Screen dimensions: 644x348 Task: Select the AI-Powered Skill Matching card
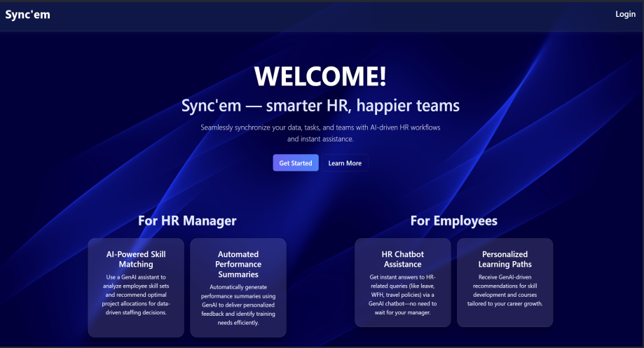point(136,288)
